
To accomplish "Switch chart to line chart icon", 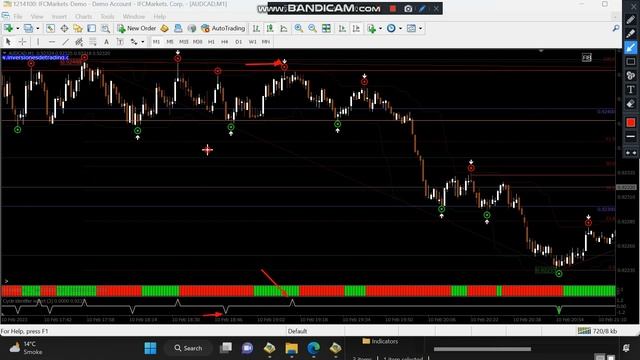I will coord(284,28).
